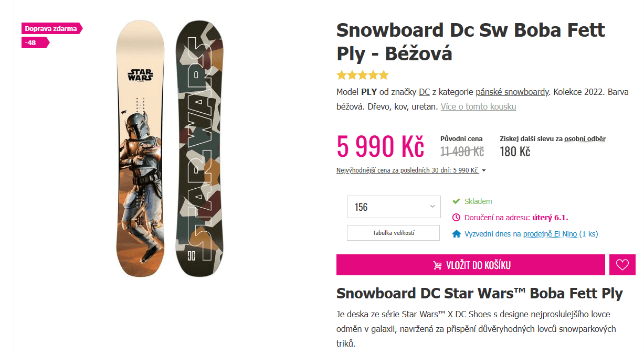Go to the DC brand page
This screenshot has width=644, height=355.
[425, 91]
